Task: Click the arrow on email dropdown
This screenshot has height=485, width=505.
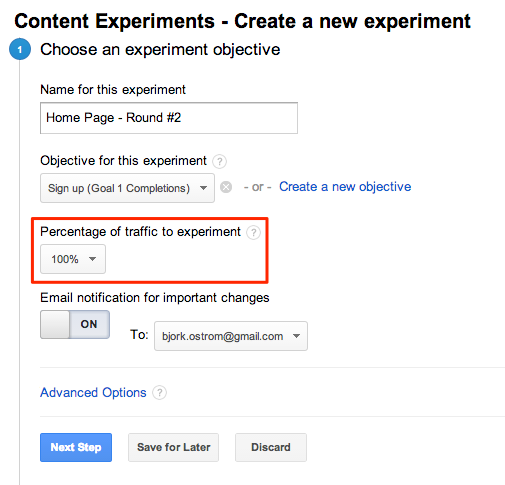Action: 296,336
